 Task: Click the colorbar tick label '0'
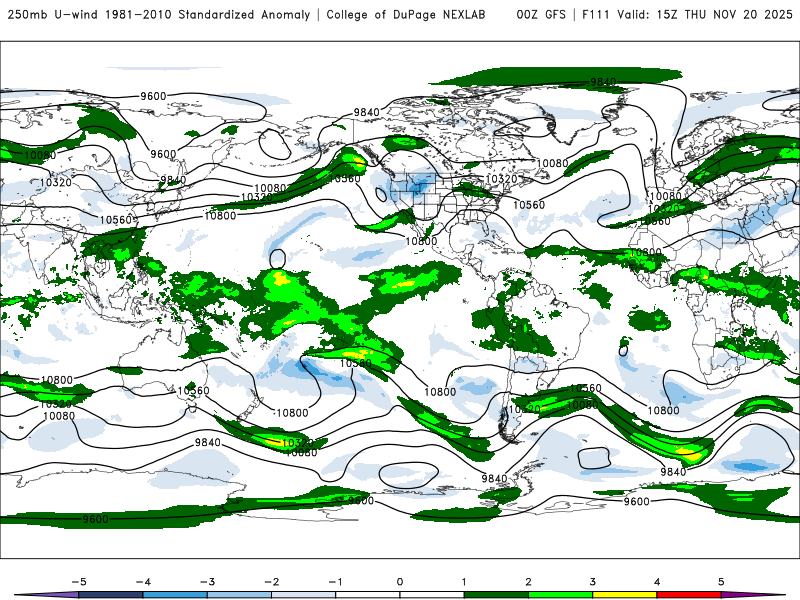point(400,582)
